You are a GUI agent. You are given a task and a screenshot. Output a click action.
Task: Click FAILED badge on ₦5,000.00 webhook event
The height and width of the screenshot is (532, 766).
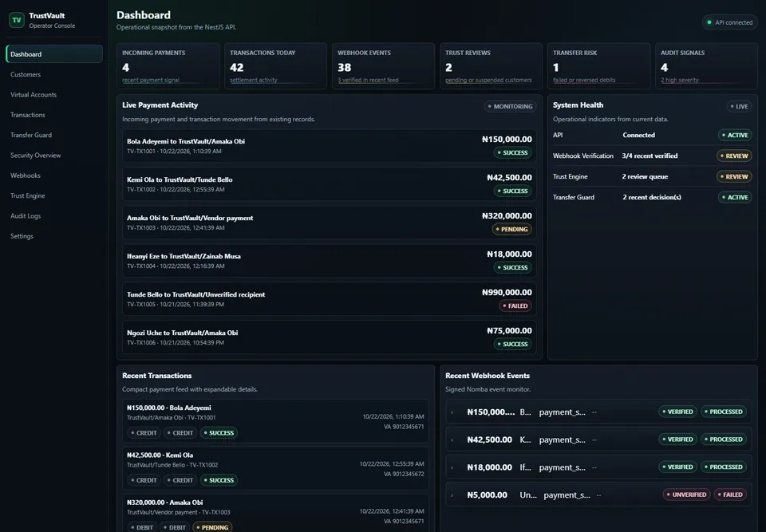(730, 495)
